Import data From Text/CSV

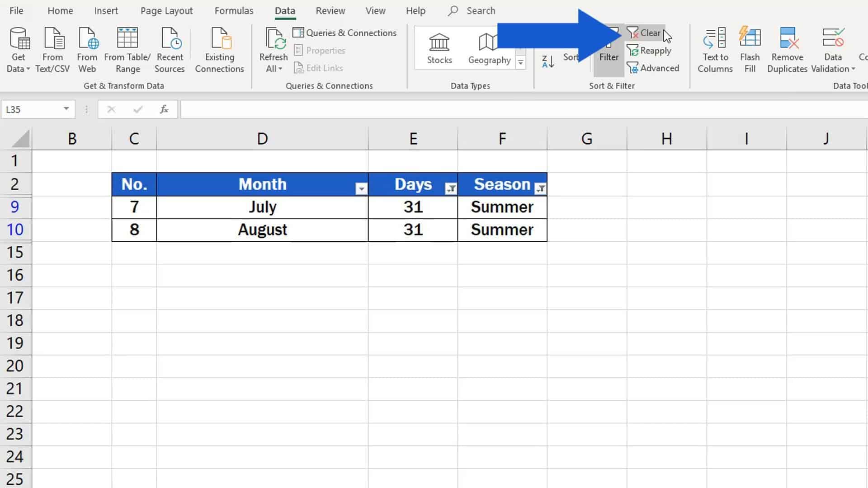coord(52,50)
